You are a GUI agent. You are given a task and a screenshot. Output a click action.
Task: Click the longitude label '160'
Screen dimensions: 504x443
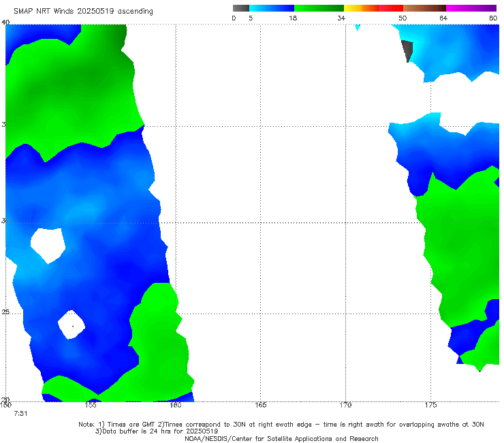pos(176,405)
